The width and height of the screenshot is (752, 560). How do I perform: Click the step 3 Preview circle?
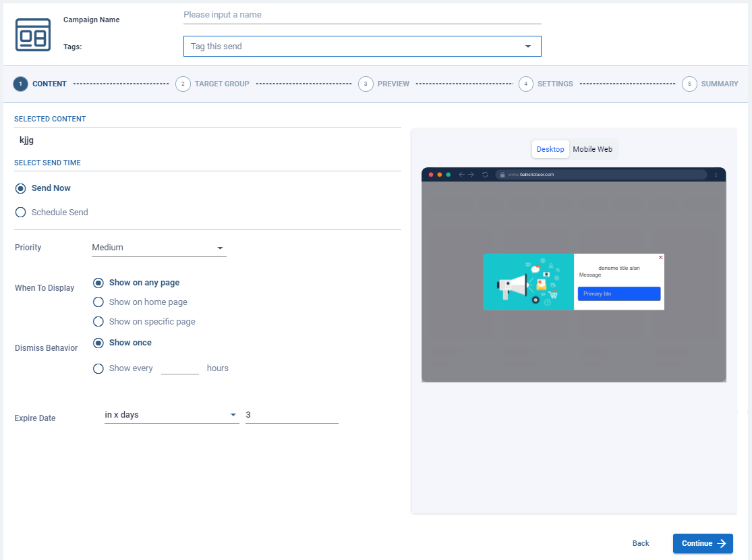[x=366, y=84]
